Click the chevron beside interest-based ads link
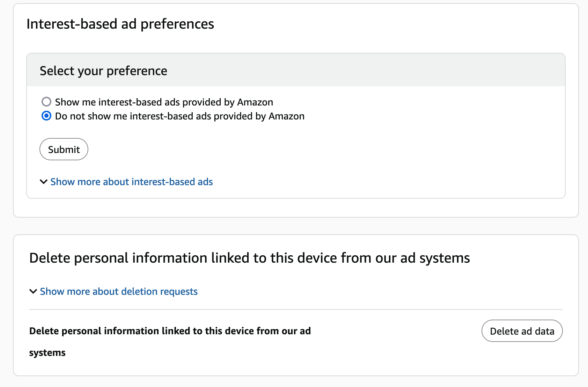Screen dimensions: 588x387 (x=44, y=182)
